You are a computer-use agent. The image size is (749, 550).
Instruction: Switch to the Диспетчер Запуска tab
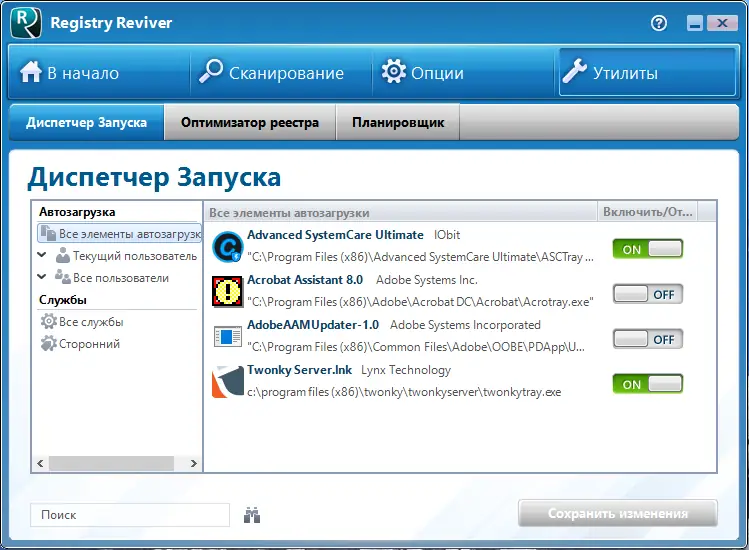click(x=86, y=122)
